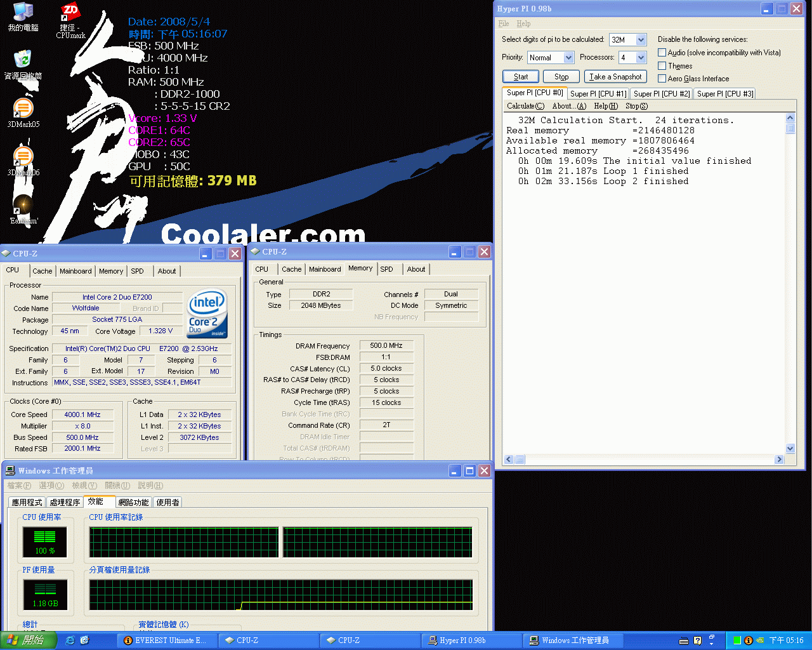Open the Help menu in Hyper PI
Image resolution: width=812 pixels, height=650 pixels.
[x=523, y=23]
